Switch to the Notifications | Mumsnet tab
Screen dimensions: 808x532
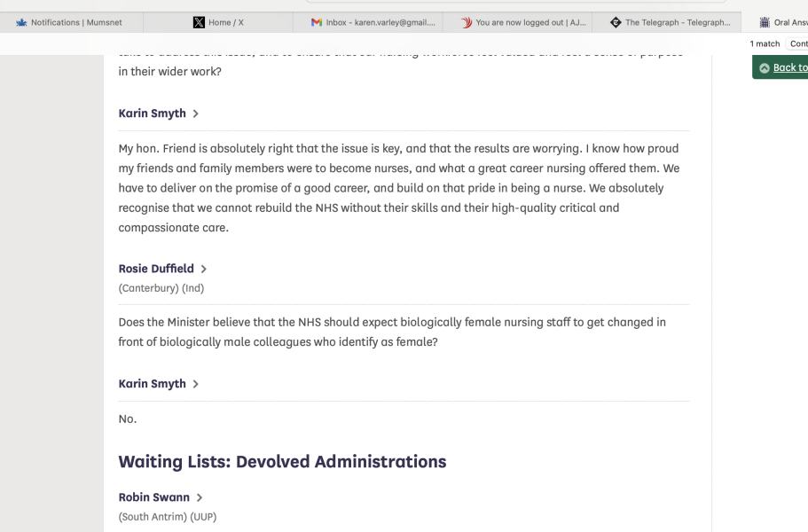tap(75, 22)
